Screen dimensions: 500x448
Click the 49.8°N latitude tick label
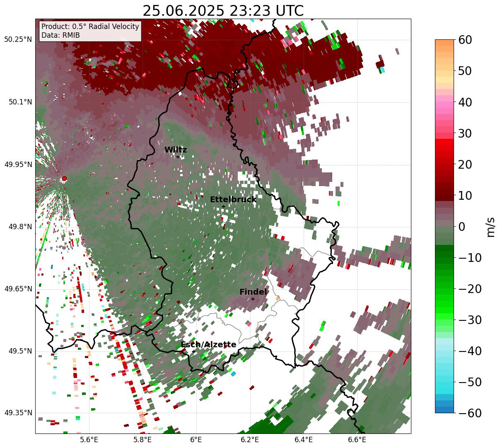pos(20,227)
